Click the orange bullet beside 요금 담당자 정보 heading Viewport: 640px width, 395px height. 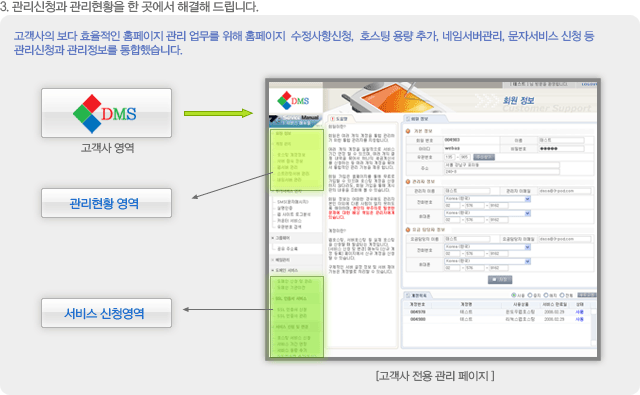[408, 230]
